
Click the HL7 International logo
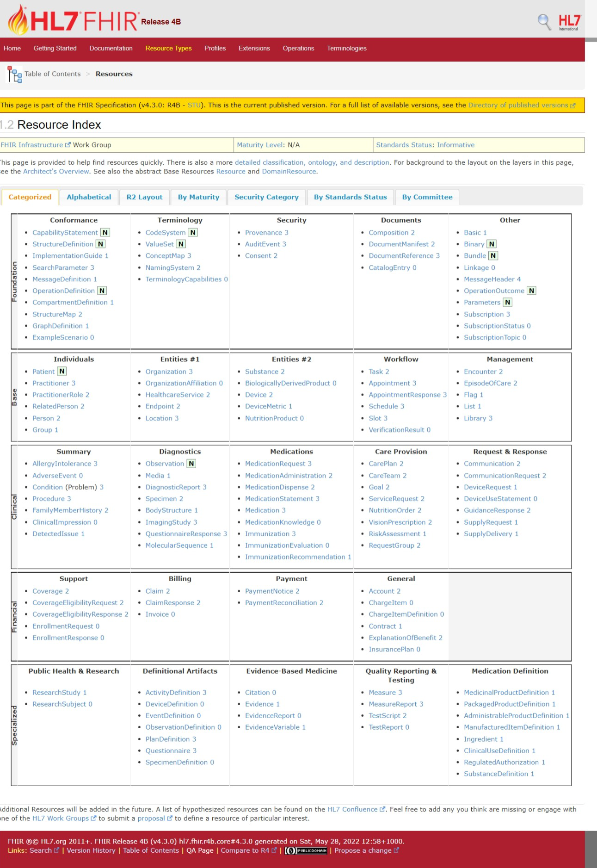[x=569, y=22]
